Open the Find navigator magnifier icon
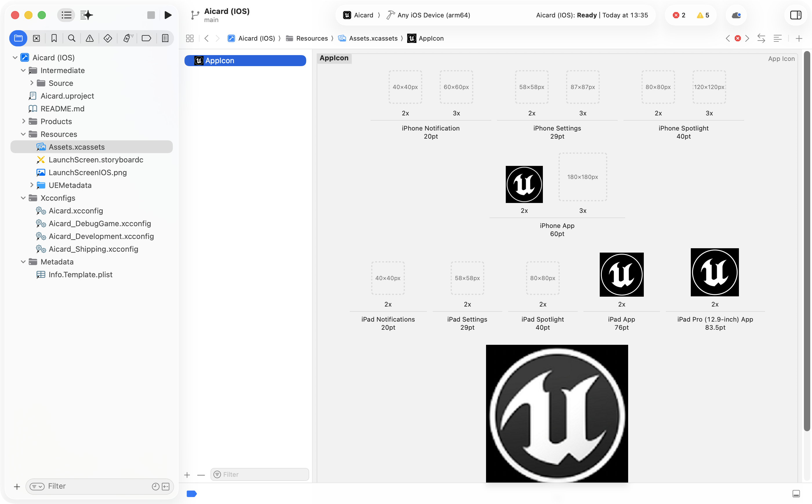Viewport: 812px width, 504px height. [72, 38]
